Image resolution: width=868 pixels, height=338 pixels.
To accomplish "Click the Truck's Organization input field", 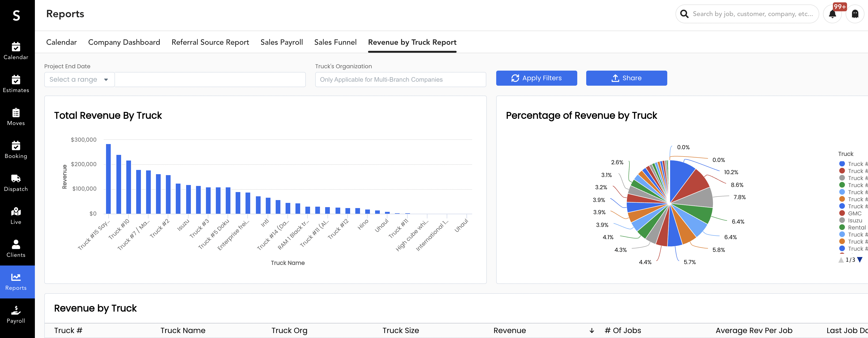I will click(400, 80).
